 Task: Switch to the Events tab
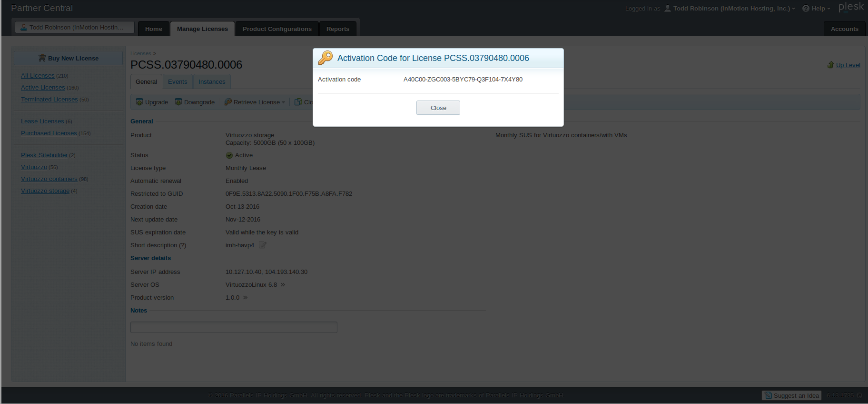point(178,82)
